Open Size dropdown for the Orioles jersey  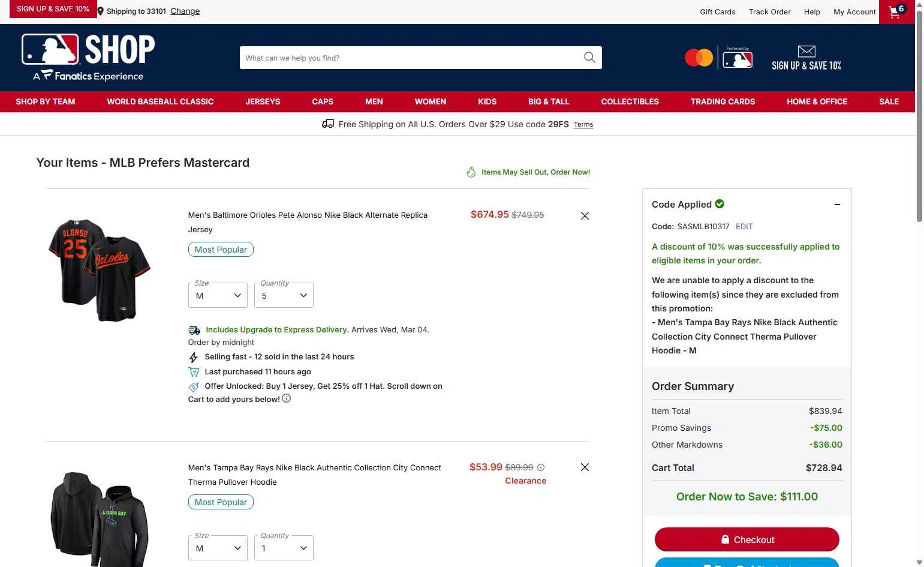[x=218, y=295]
